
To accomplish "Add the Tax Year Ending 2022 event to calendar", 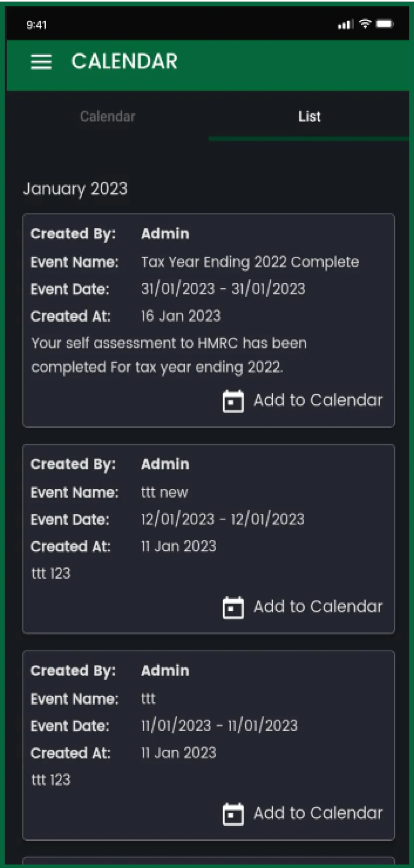I will (x=318, y=400).
